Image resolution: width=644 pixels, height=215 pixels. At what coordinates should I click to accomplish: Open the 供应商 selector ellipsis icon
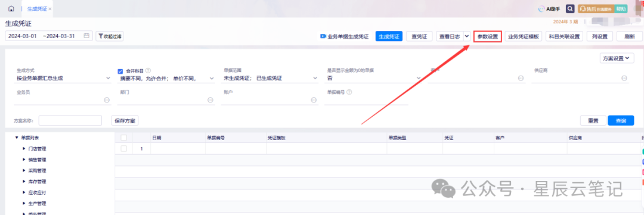point(624,78)
